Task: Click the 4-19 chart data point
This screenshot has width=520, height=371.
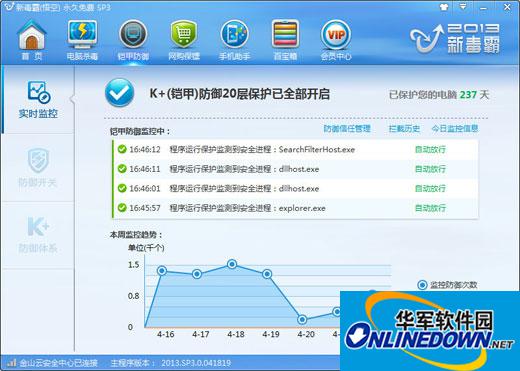Action: [x=267, y=274]
